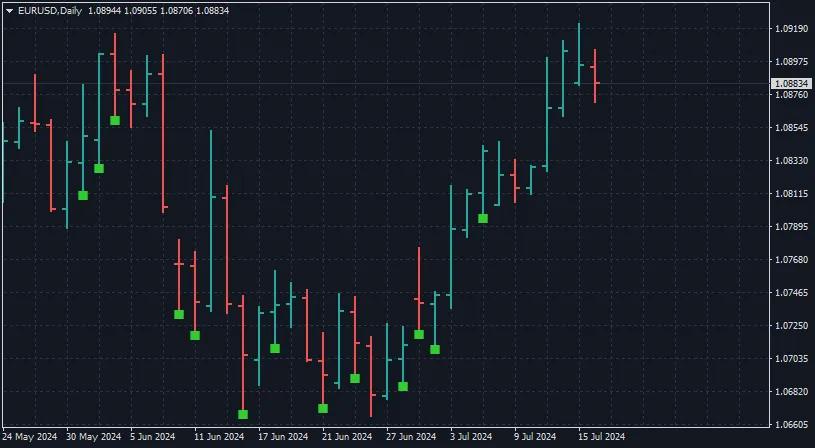Screen dimensions: 815x448
Task: Select the rightmost green square marker in July
Action: (483, 218)
